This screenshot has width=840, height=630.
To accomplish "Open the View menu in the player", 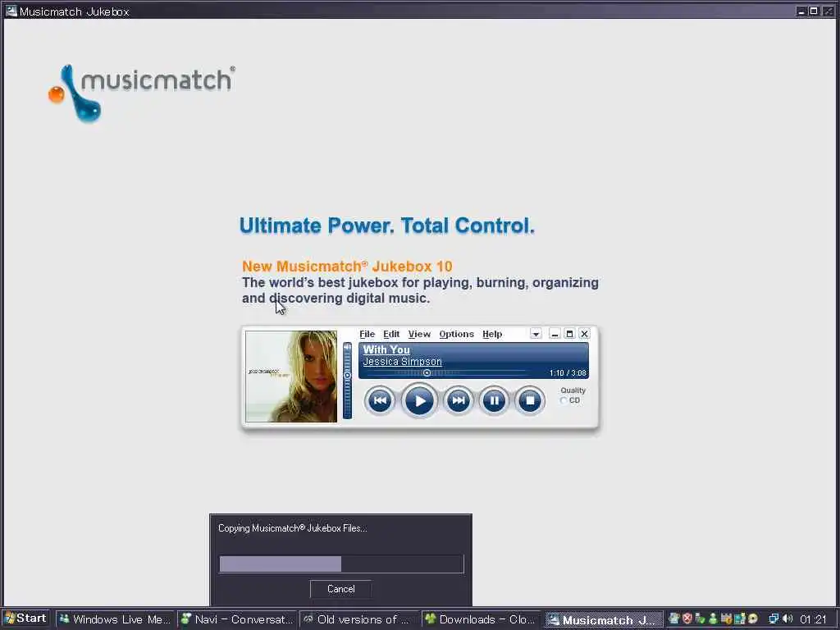I will click(419, 334).
